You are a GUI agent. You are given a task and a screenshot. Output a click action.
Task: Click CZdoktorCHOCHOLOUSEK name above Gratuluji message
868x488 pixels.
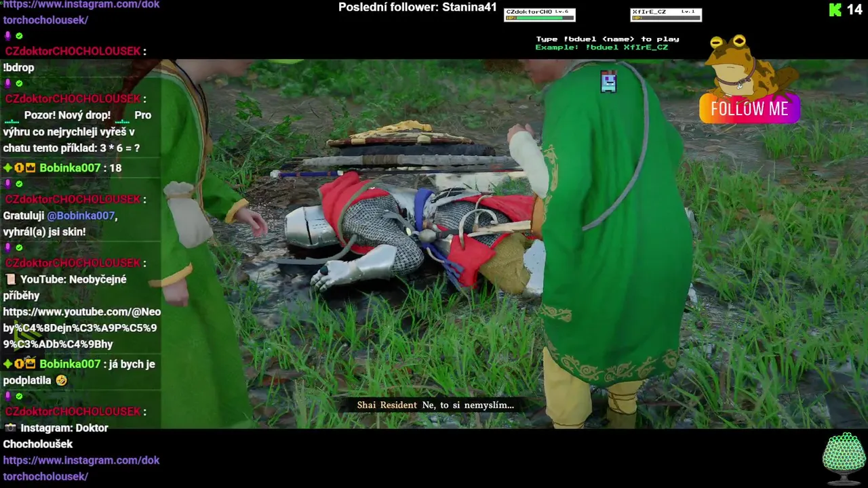click(73, 199)
